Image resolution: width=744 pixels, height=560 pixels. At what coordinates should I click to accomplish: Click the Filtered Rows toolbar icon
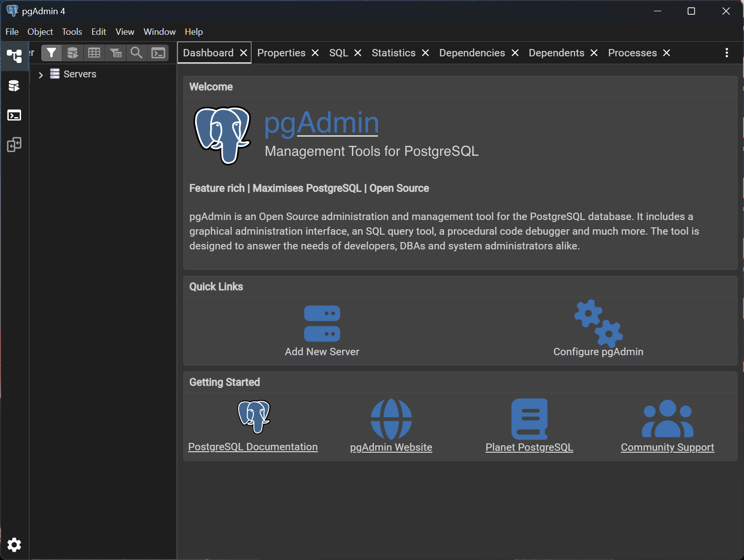coord(116,53)
